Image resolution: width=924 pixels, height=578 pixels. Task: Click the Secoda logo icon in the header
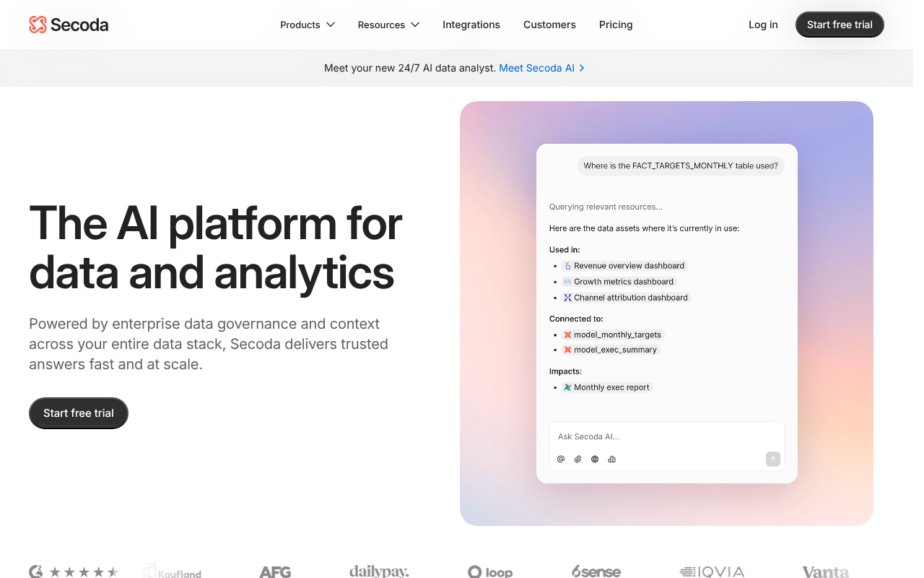[38, 24]
